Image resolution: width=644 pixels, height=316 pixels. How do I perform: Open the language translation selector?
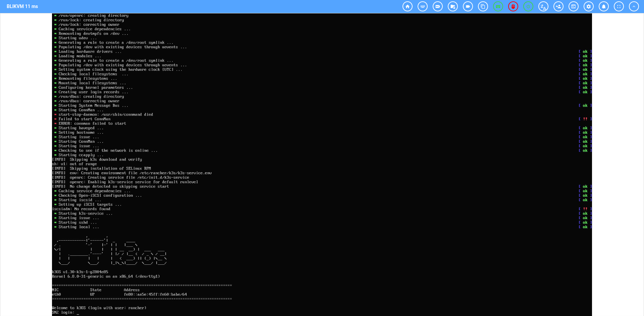(x=543, y=6)
